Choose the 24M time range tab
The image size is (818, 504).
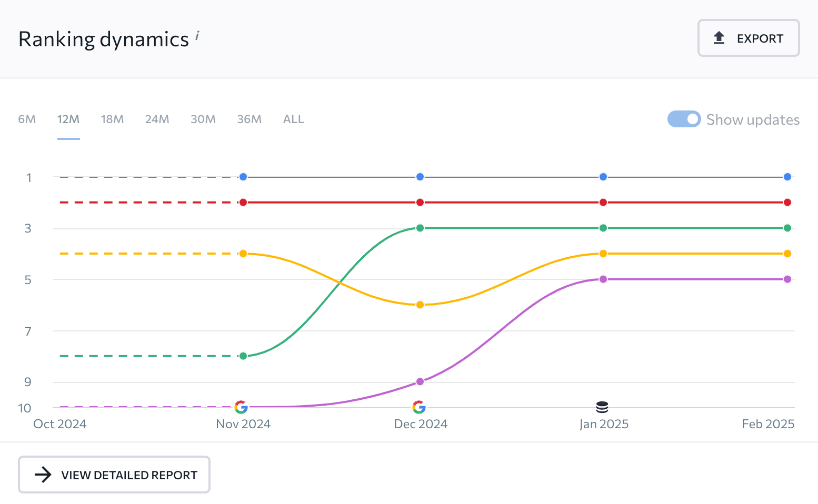[x=157, y=119]
